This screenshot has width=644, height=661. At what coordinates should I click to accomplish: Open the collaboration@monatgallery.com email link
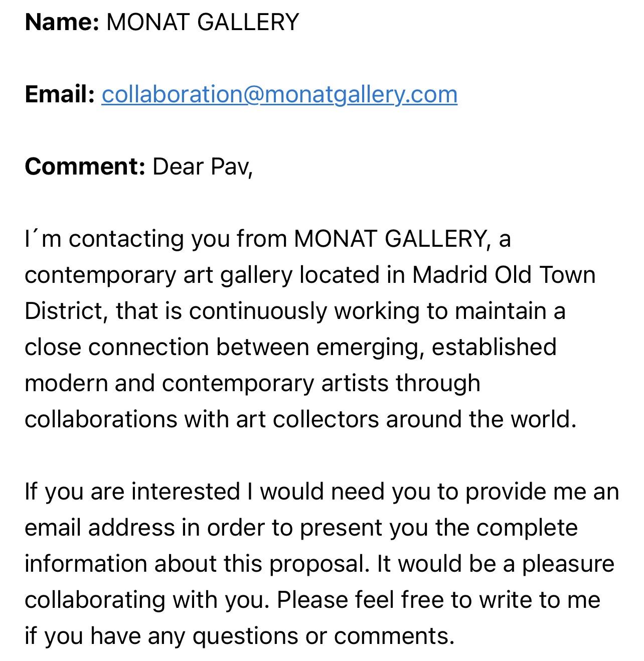279,95
